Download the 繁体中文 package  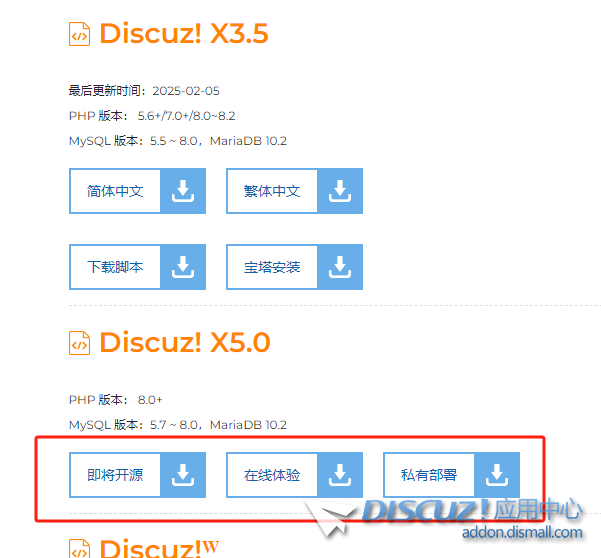[272, 191]
